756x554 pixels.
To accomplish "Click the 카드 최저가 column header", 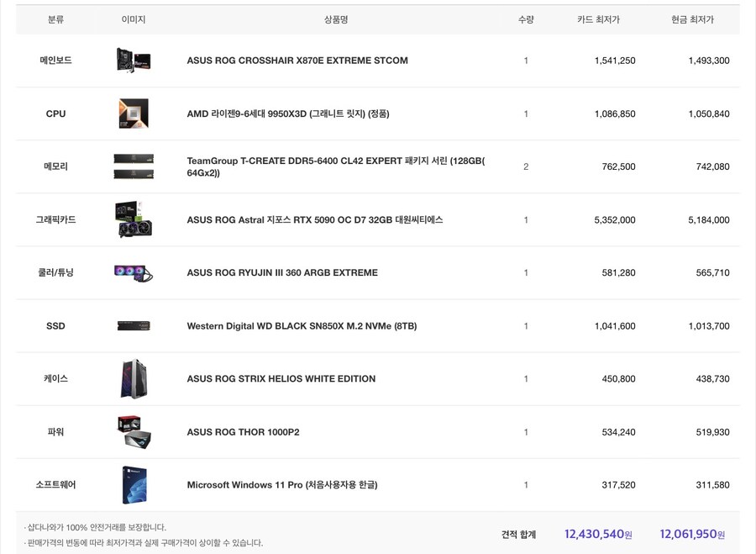I will click(x=598, y=19).
